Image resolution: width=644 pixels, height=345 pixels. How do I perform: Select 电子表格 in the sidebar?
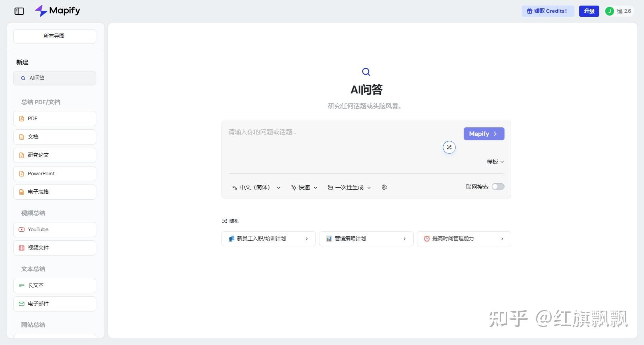point(55,192)
